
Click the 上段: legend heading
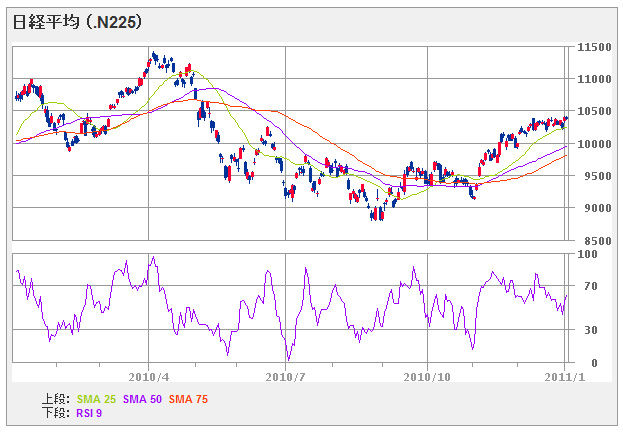[56, 399]
